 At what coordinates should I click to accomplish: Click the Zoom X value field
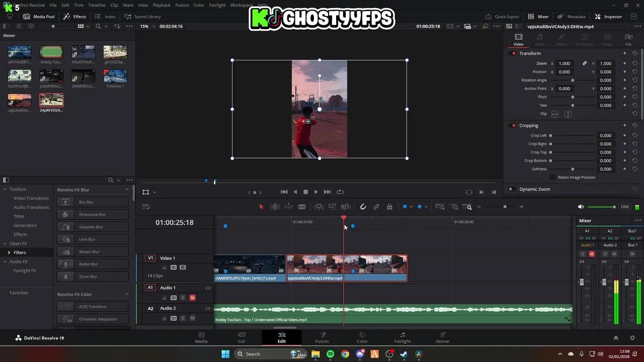565,63
